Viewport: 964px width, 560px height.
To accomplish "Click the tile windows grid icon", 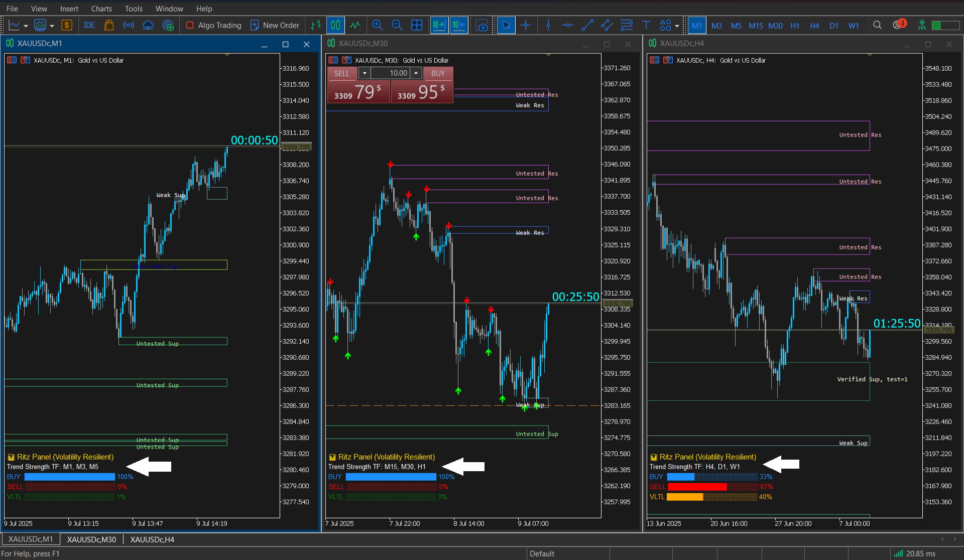I will pyautogui.click(x=416, y=25).
